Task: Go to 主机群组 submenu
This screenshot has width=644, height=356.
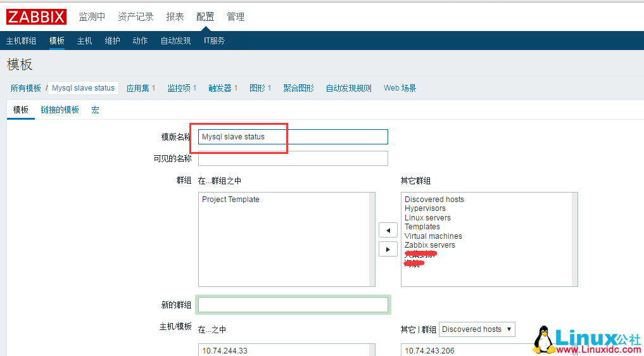Action: (22, 41)
